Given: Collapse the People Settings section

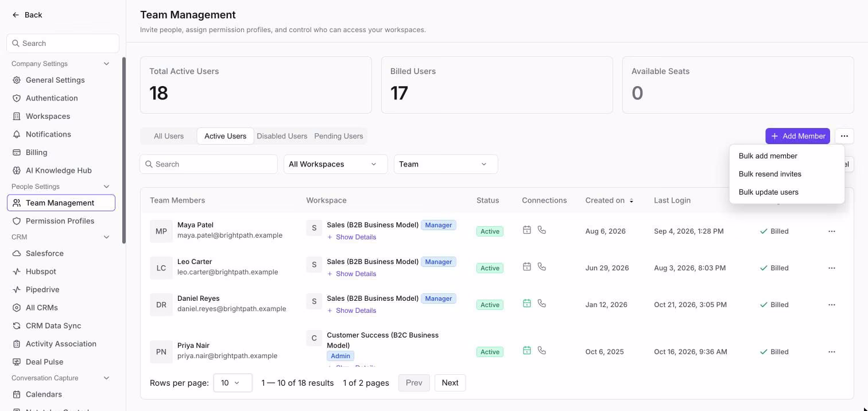Looking at the screenshot, I should pyautogui.click(x=106, y=187).
